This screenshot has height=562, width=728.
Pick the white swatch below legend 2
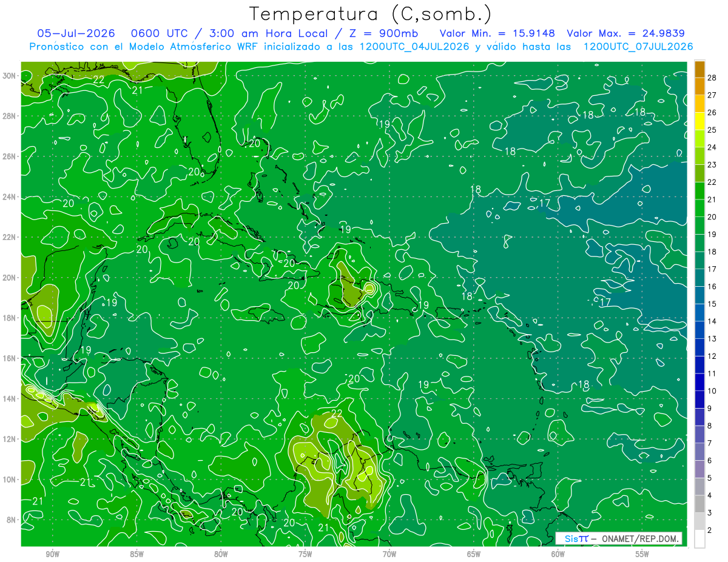[x=699, y=539]
